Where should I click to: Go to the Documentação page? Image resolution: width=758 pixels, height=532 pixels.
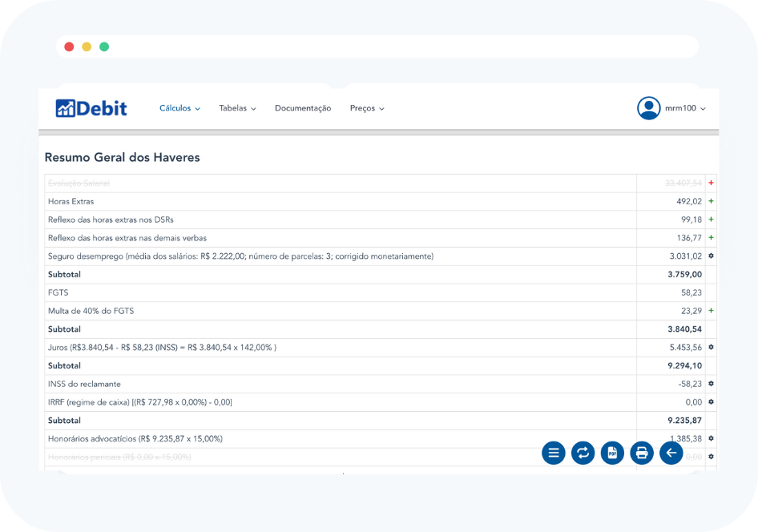303,108
